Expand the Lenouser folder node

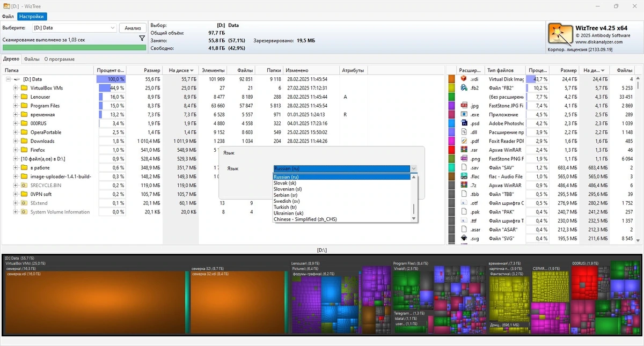(x=16, y=97)
